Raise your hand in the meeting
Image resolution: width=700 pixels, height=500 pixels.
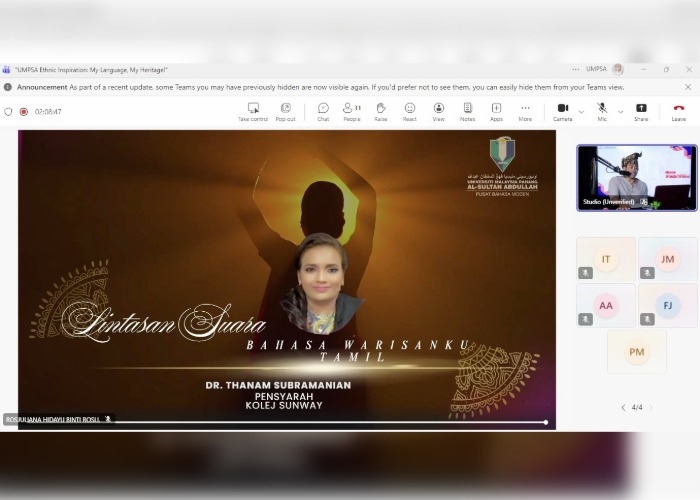click(x=381, y=111)
